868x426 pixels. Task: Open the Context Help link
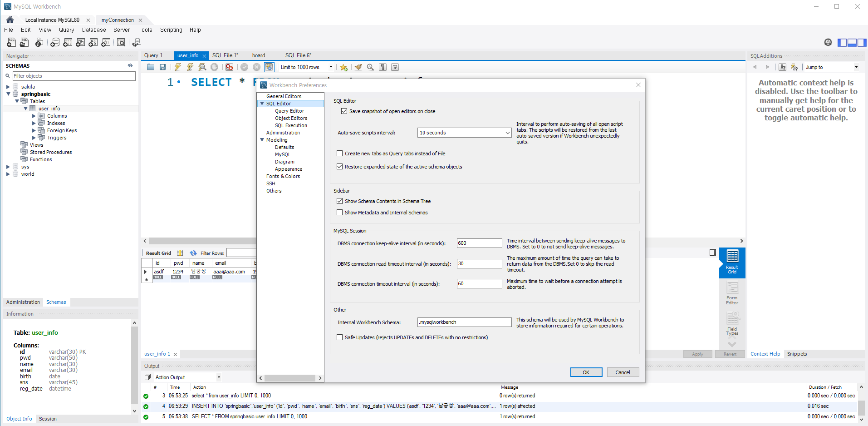click(765, 354)
